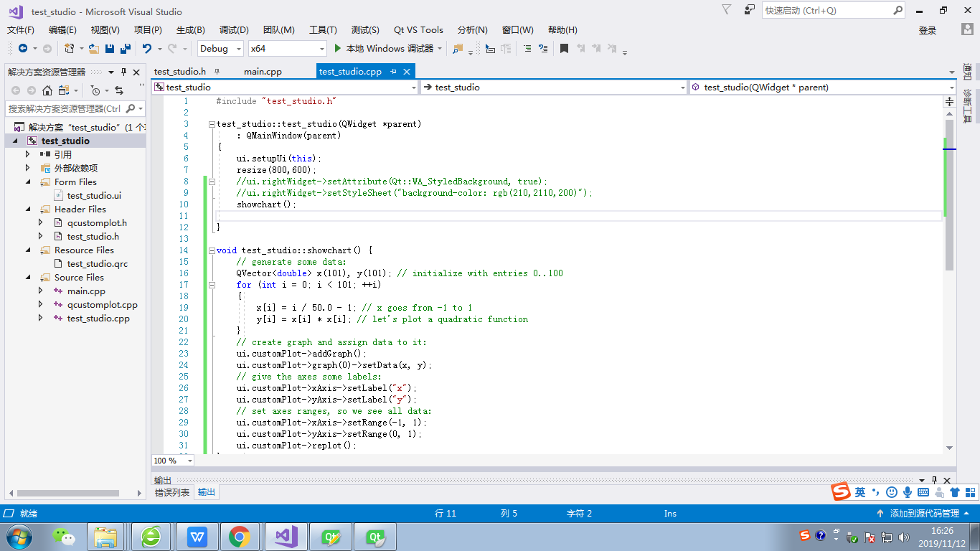
Task: Expand the Header Files node qcustomplot.h
Action: pyautogui.click(x=41, y=222)
